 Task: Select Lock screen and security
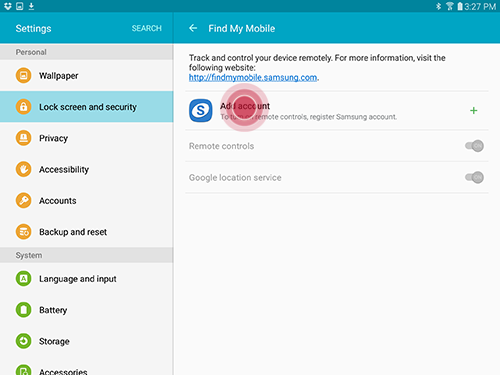point(87,107)
